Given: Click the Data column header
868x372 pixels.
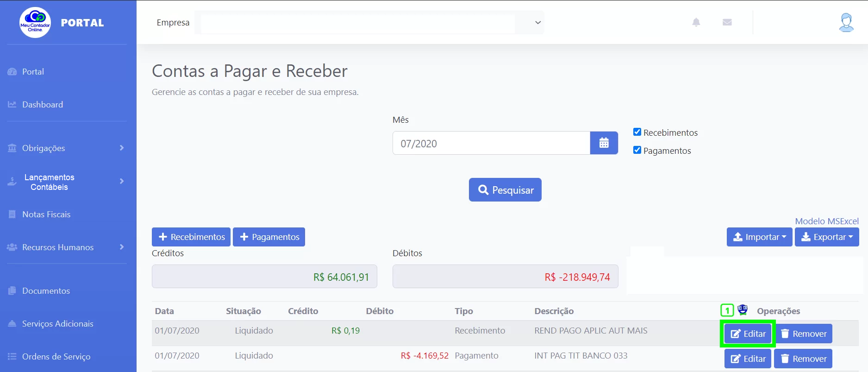Looking at the screenshot, I should [164, 311].
